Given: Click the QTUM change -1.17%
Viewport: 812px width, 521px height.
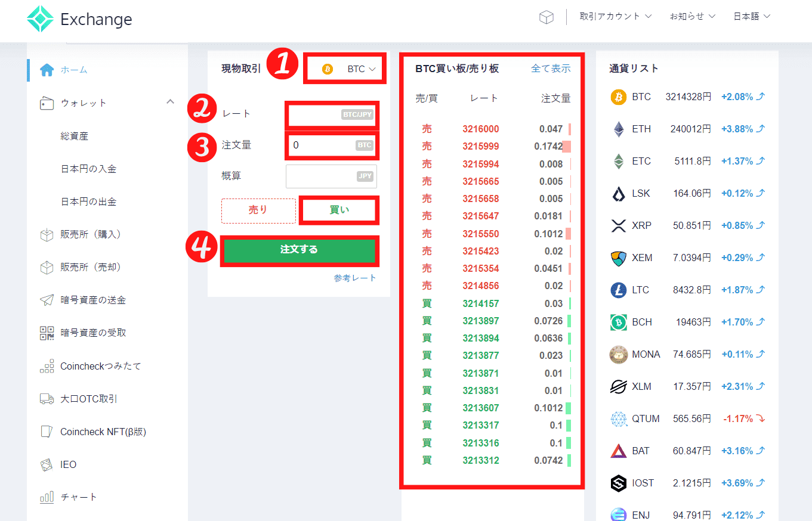Looking at the screenshot, I should click(x=738, y=418).
